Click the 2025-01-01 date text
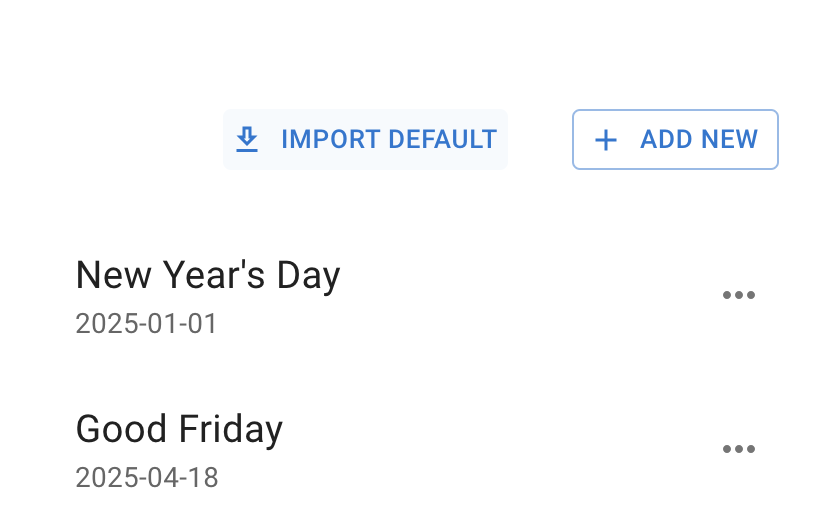Screen dimensions: 832x530 [x=146, y=324]
